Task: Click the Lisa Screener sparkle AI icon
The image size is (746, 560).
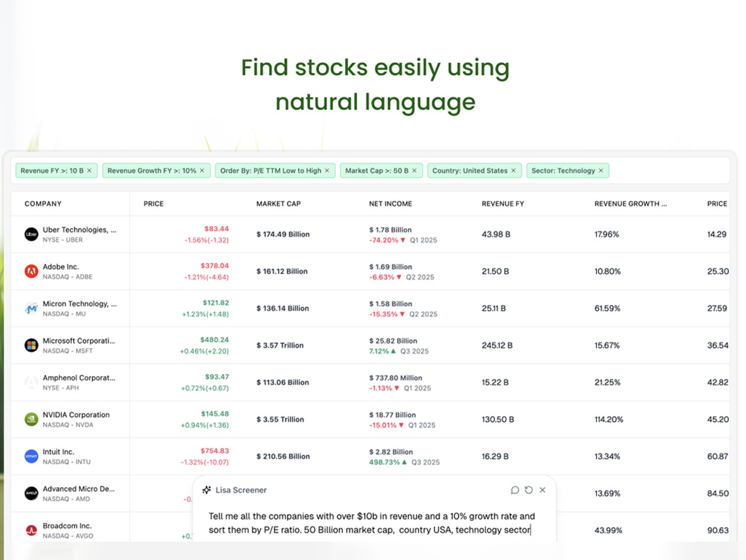Action: (207, 490)
